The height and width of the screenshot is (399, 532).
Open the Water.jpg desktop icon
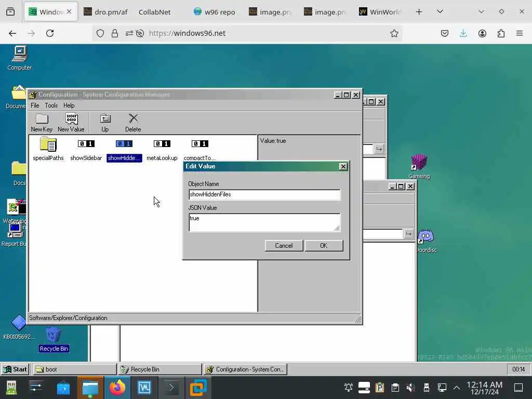[x=14, y=211]
